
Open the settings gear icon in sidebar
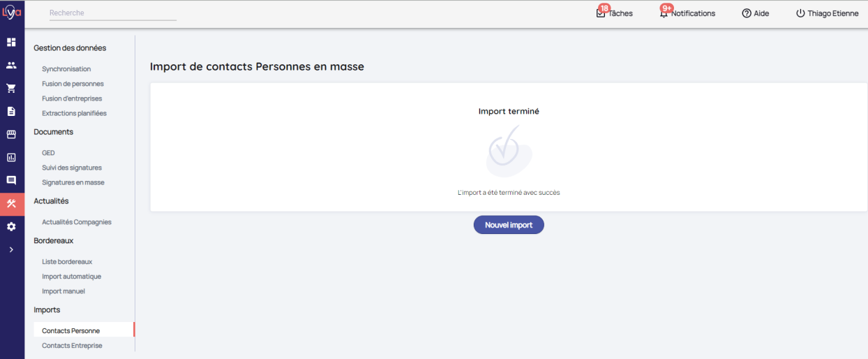[x=11, y=227]
